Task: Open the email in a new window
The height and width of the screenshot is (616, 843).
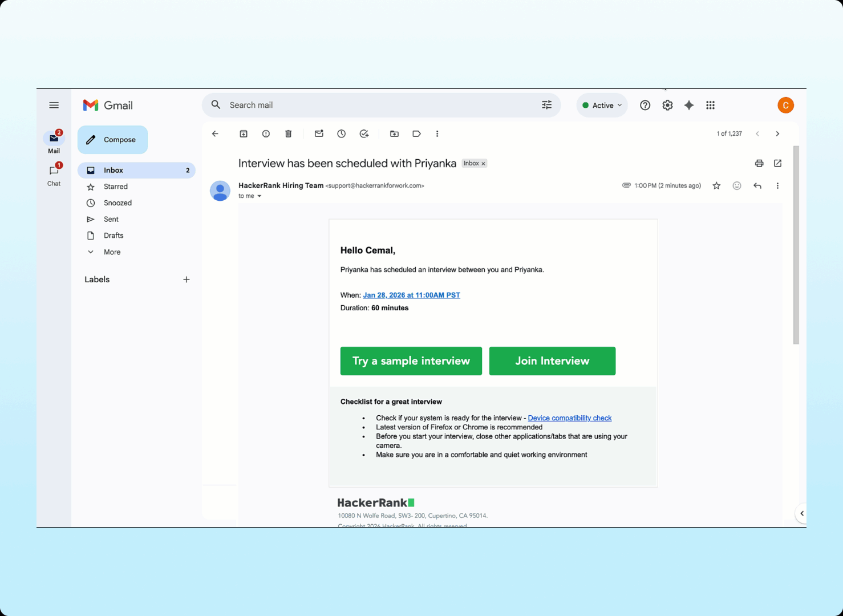Action: click(x=777, y=163)
